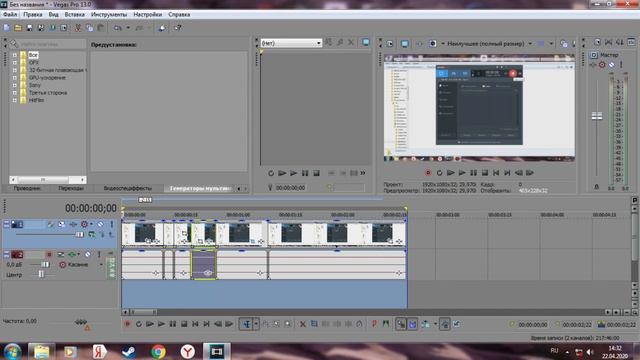Minimize audio track 2 header
The height and width of the screenshot is (360, 640).
click(x=7, y=254)
